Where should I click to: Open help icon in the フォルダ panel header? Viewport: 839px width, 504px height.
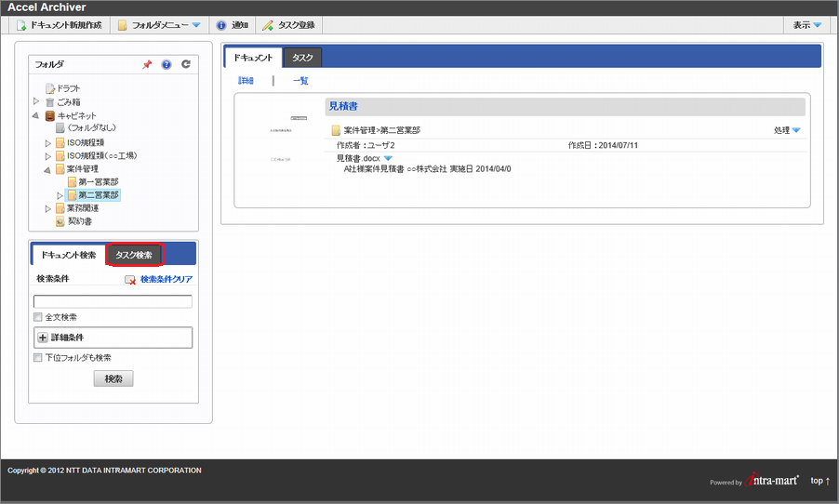click(166, 65)
